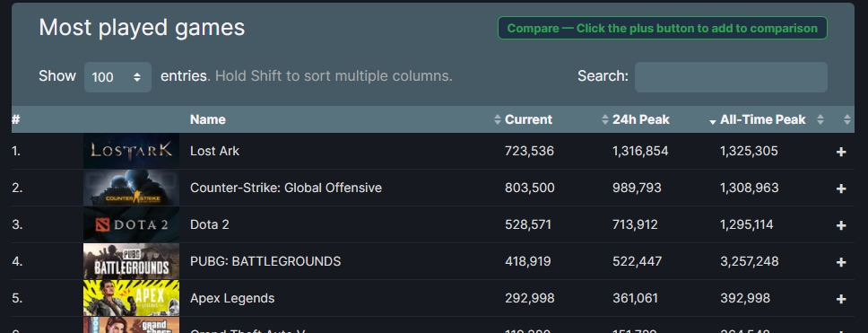Select Lost Ark 24h peak 1,316,854

click(x=640, y=151)
